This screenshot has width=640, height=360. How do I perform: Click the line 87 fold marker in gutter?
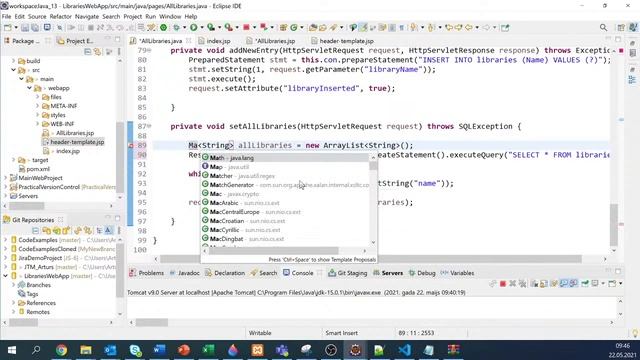coord(149,126)
